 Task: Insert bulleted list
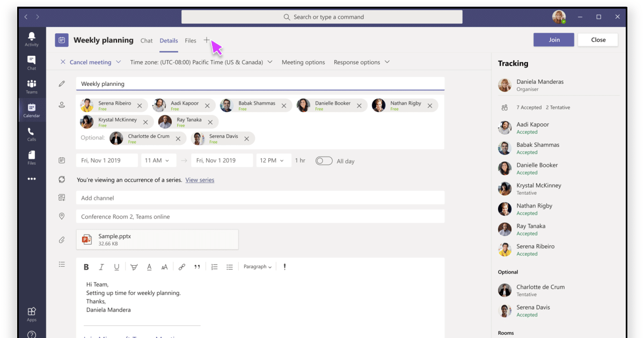[230, 267]
